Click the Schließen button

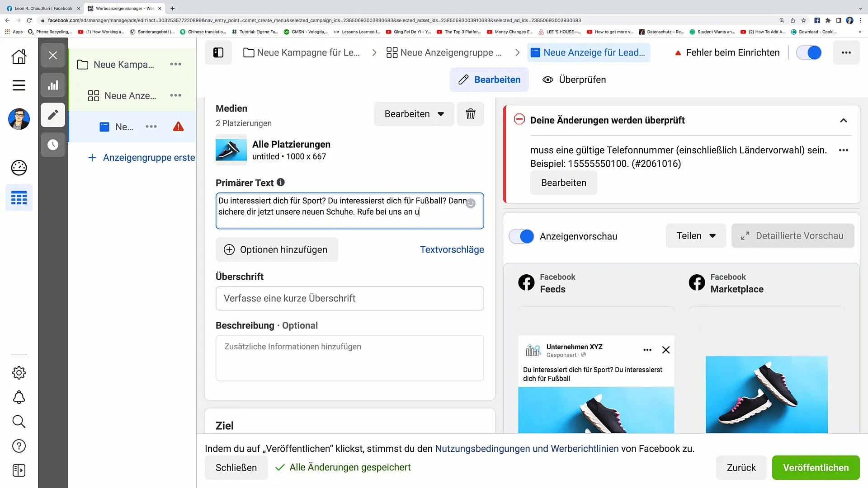click(236, 468)
